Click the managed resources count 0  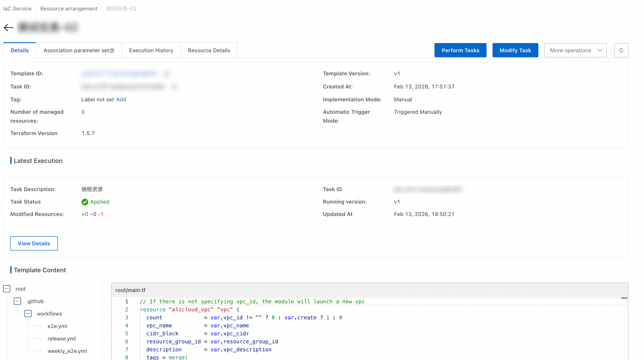coord(83,112)
